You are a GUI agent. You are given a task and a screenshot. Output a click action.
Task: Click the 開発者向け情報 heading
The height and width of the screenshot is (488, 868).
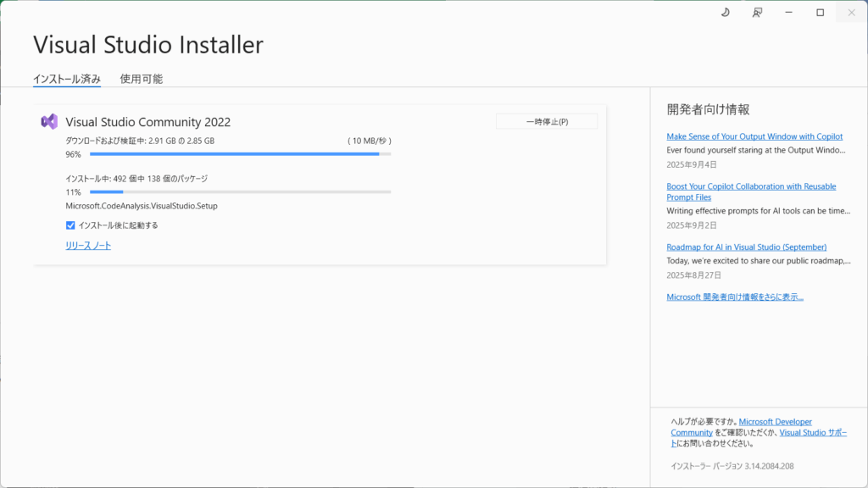click(x=708, y=109)
